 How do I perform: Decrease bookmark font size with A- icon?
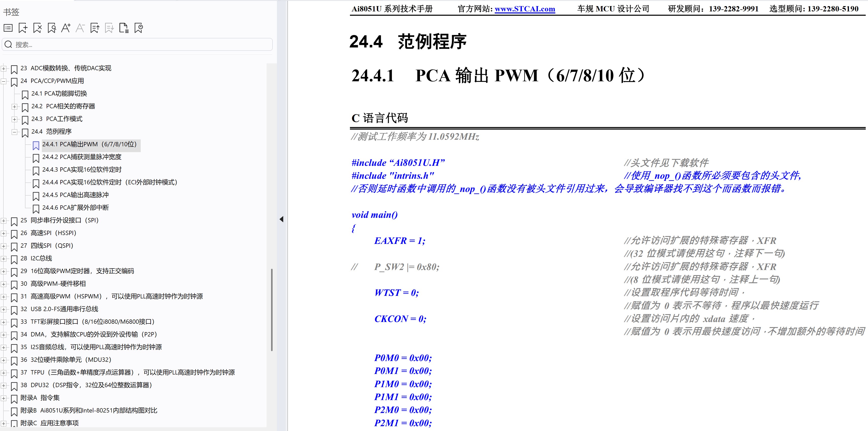click(80, 28)
